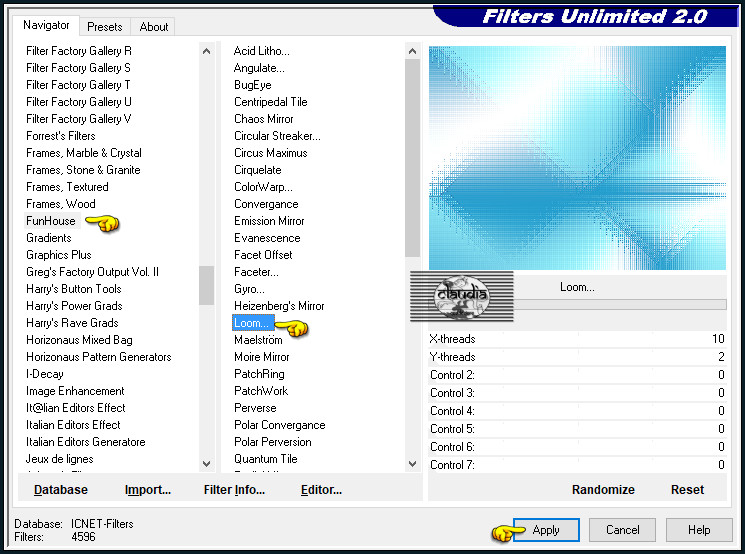Select FunHouse category

[51, 221]
